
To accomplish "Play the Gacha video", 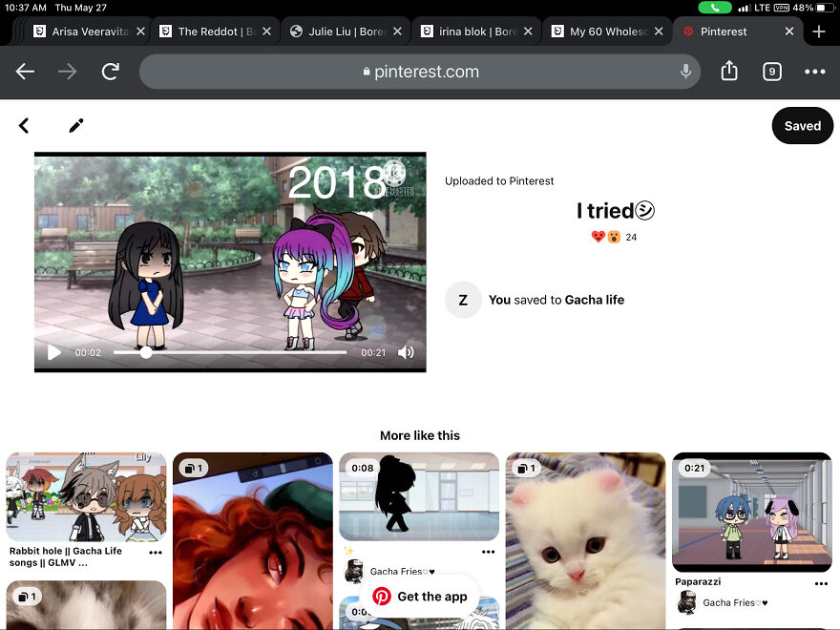I will [x=54, y=352].
